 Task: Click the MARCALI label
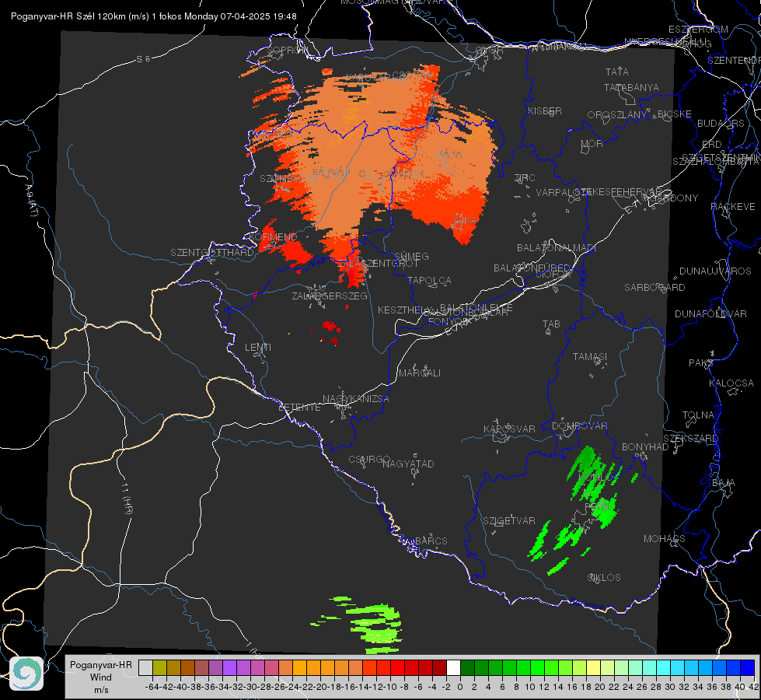click(420, 373)
